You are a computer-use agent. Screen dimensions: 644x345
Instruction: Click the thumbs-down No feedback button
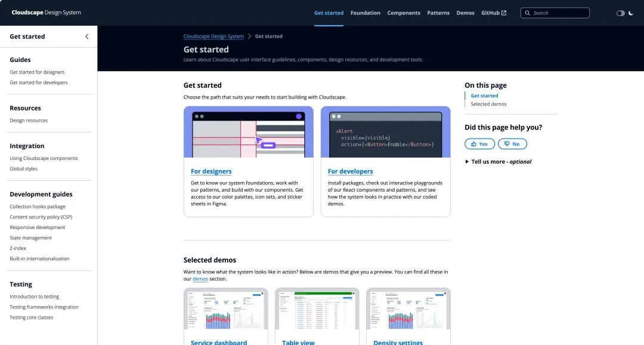[512, 144]
